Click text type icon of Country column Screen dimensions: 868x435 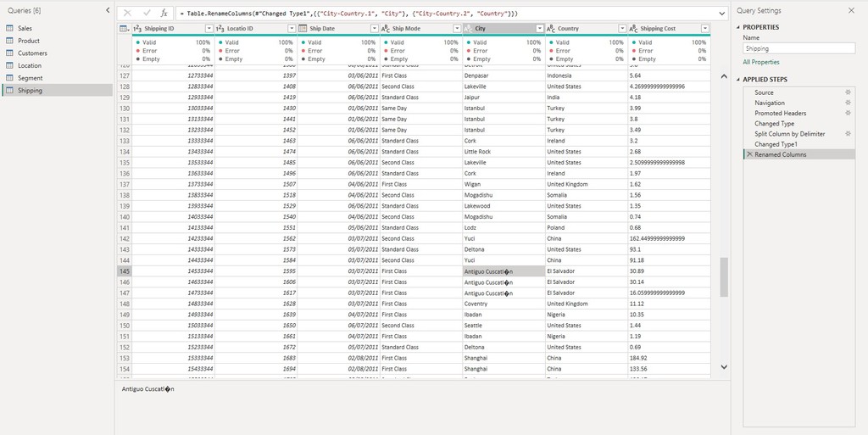(551, 28)
